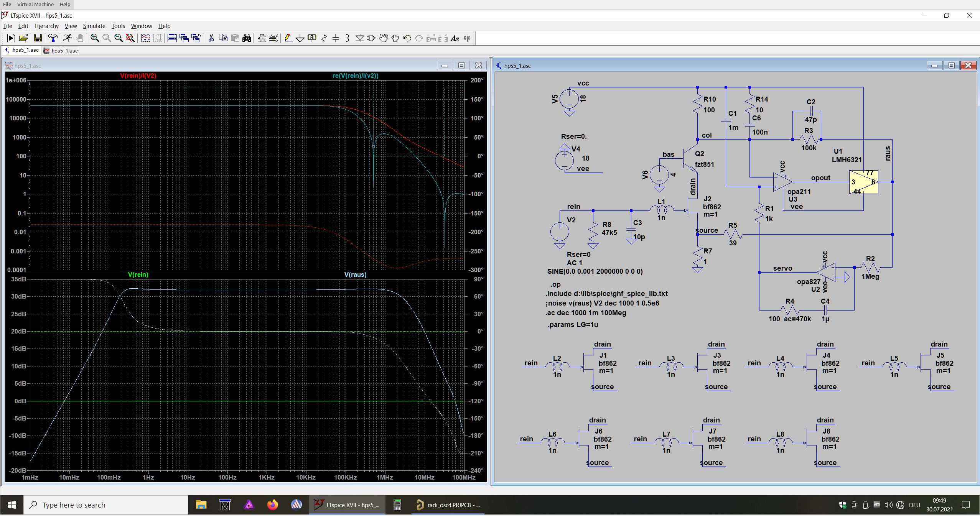Switch to radi_osc4.PRJPCB taskbar item

click(448, 505)
